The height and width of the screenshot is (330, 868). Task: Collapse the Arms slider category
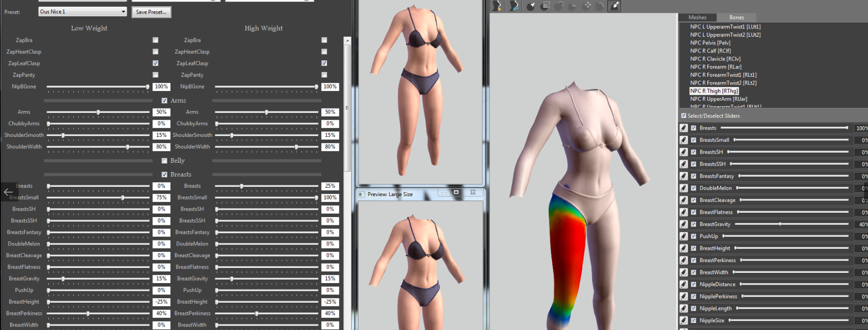(x=165, y=101)
